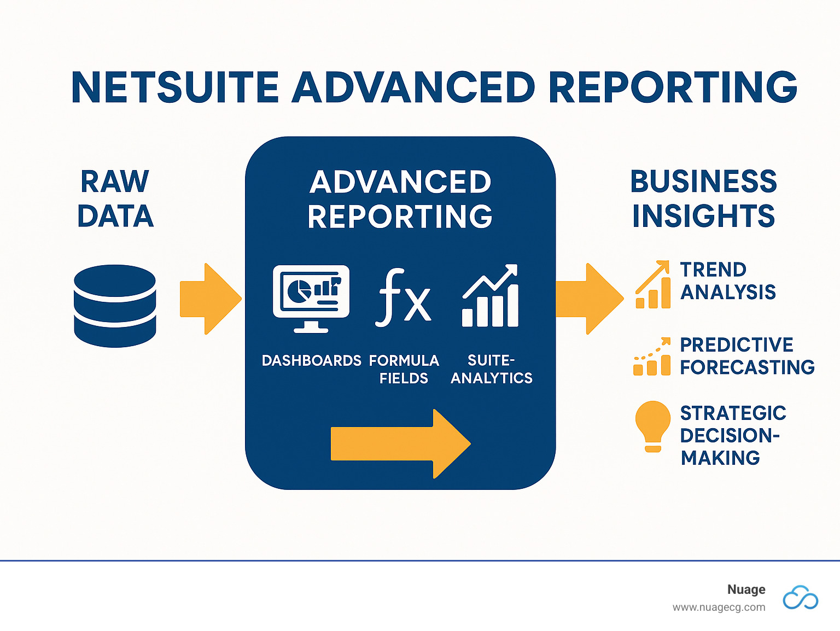Click the SuiteAnalytics bar chart icon
This screenshot has height=631, width=840.
[x=491, y=296]
